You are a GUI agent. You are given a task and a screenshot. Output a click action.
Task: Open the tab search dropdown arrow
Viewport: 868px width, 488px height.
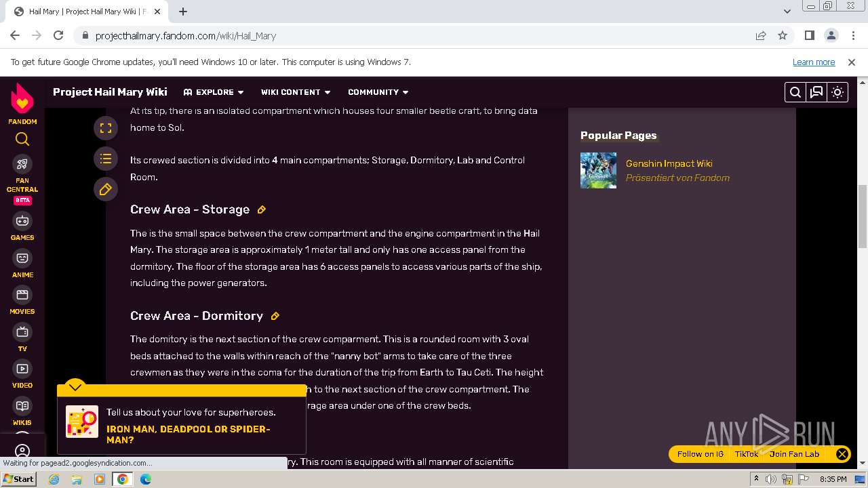[x=787, y=12]
